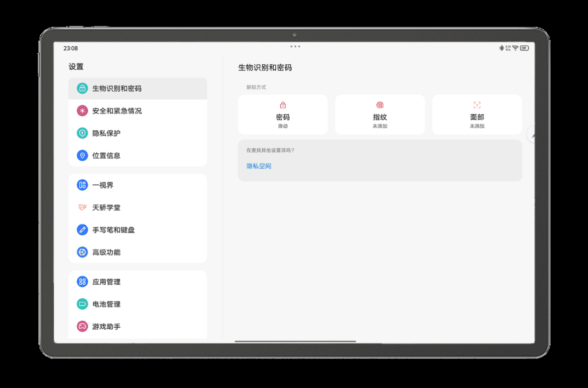The width and height of the screenshot is (588, 388).
Task: Tap the Bluetooth status bar icon
Action: point(501,48)
